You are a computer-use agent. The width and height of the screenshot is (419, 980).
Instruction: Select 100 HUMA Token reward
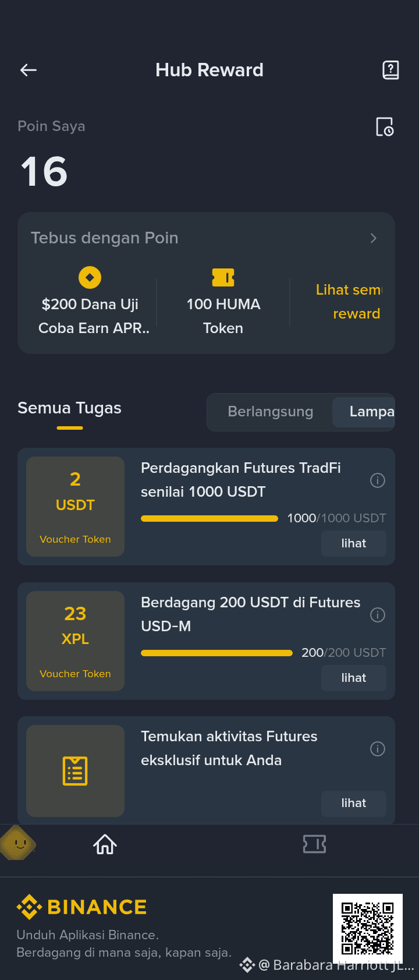pyautogui.click(x=223, y=303)
